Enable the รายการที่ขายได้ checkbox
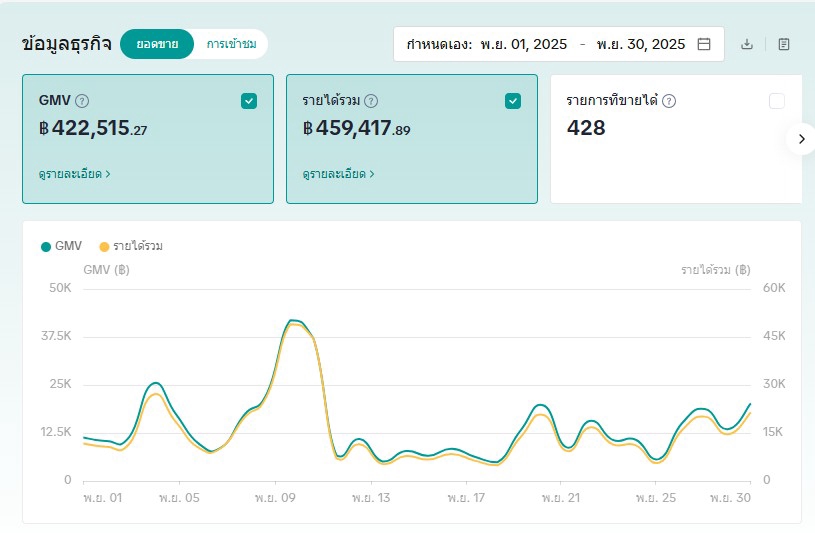 point(777,100)
